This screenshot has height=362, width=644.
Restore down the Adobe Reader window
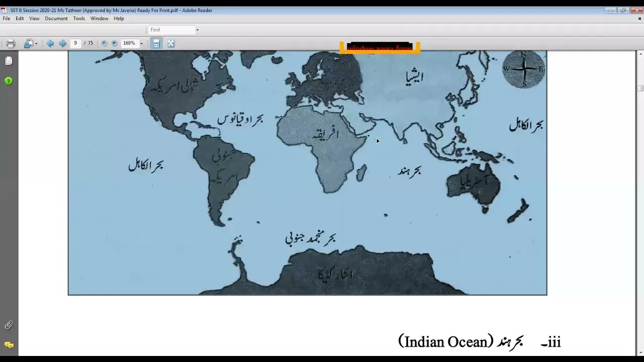tap(623, 10)
